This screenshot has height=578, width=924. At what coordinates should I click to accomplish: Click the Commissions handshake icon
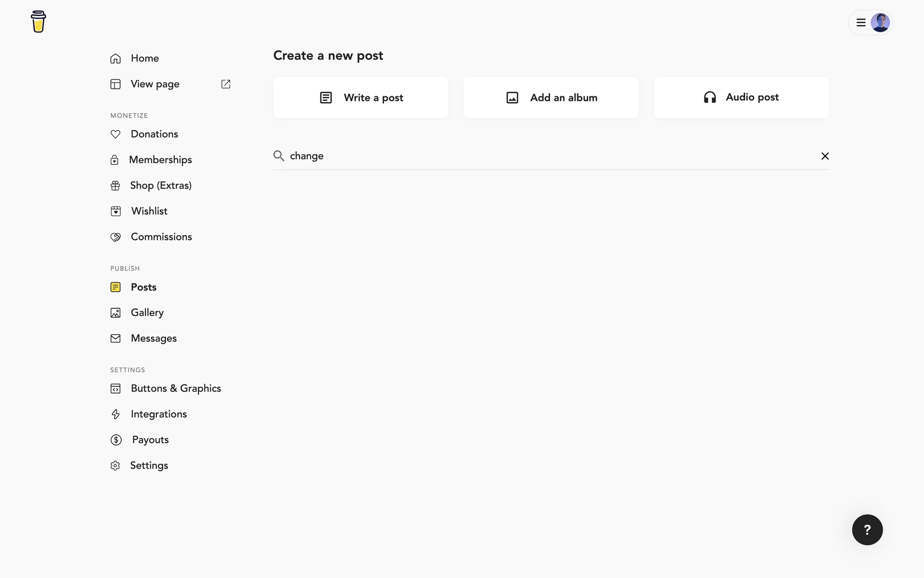(115, 237)
